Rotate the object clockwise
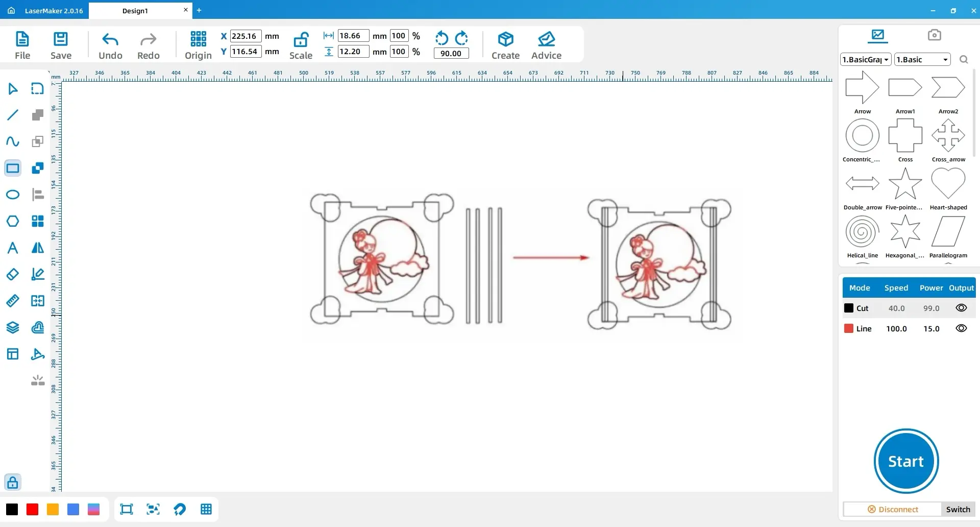Image resolution: width=980 pixels, height=527 pixels. click(x=461, y=38)
